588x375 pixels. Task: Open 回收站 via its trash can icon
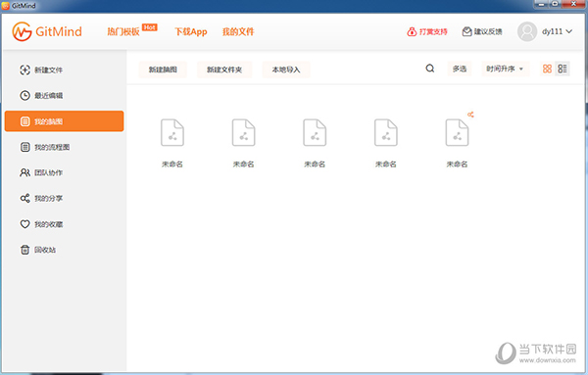24,250
